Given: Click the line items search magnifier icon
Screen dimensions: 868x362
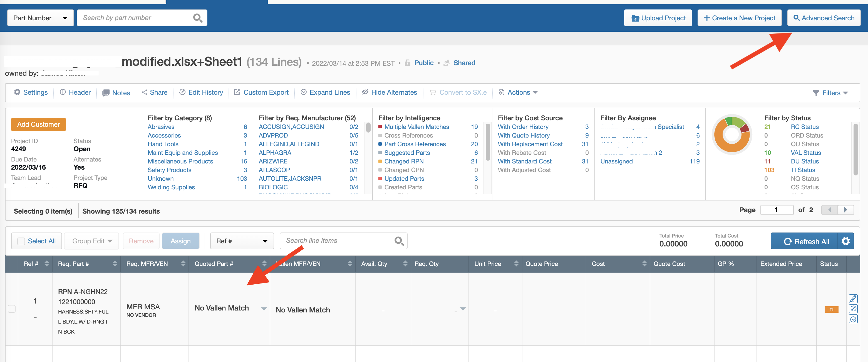Looking at the screenshot, I should point(399,241).
